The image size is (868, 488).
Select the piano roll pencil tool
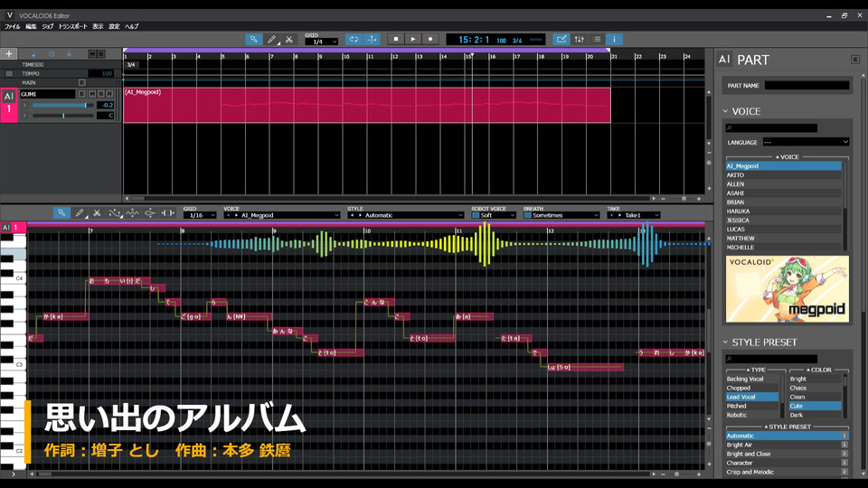(x=80, y=213)
